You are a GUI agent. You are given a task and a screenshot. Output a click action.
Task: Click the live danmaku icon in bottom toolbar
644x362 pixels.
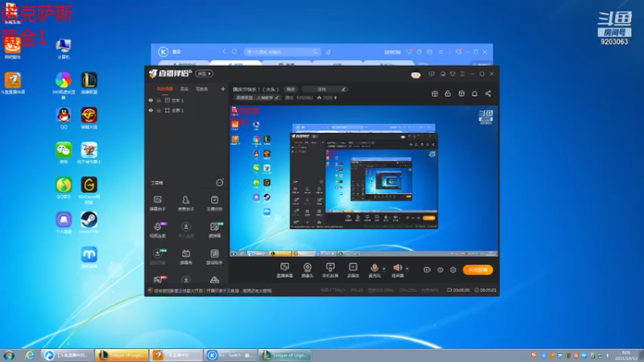pos(284,270)
